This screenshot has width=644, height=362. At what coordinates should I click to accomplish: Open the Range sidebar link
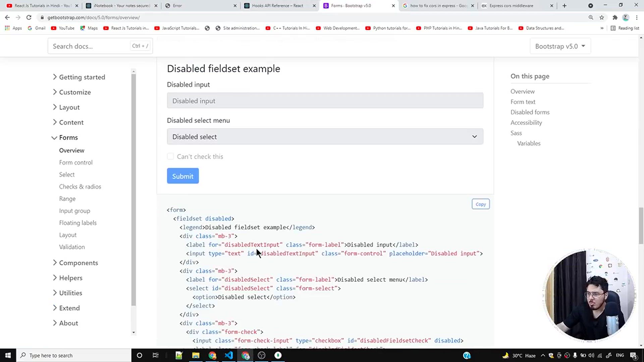(x=67, y=199)
